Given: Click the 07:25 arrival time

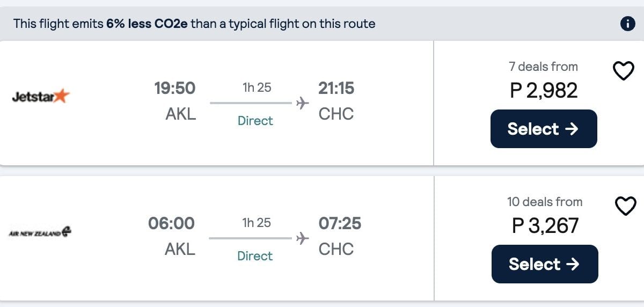Looking at the screenshot, I should 340,223.
